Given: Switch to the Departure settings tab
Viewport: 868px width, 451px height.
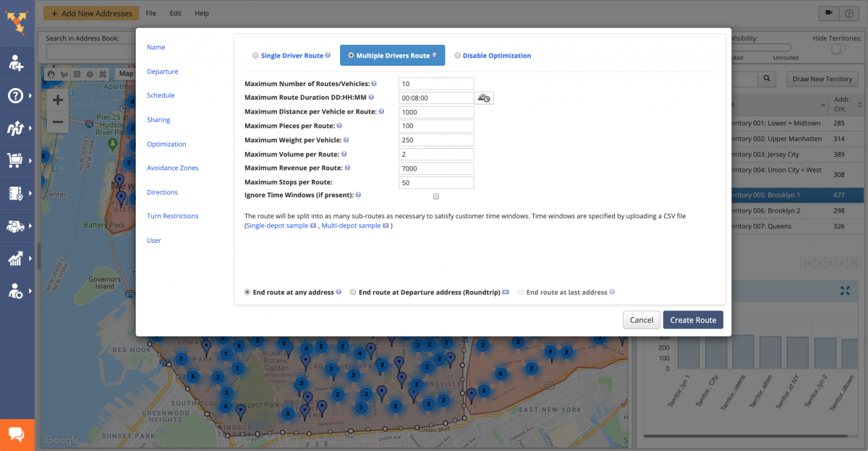Looking at the screenshot, I should coord(163,72).
